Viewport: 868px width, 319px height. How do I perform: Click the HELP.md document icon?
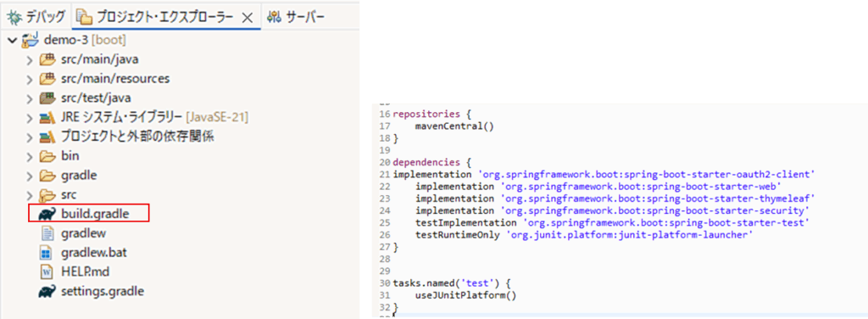click(47, 272)
